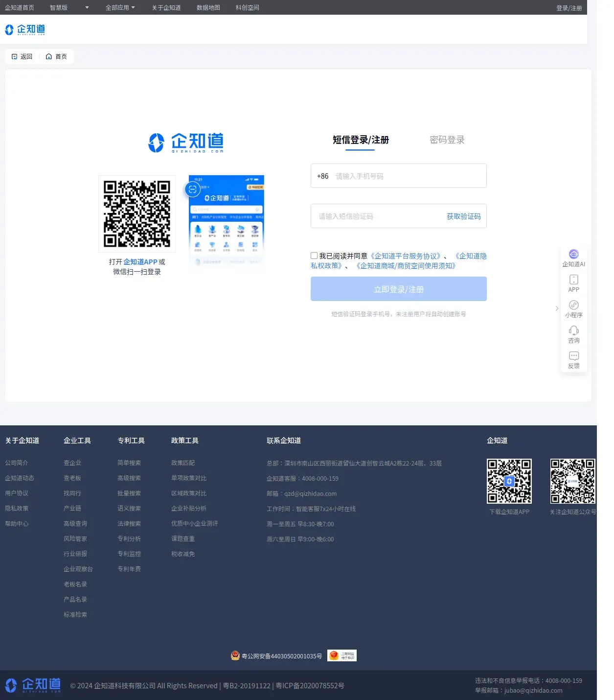Open the 全部应用 dropdown menu

(120, 7)
